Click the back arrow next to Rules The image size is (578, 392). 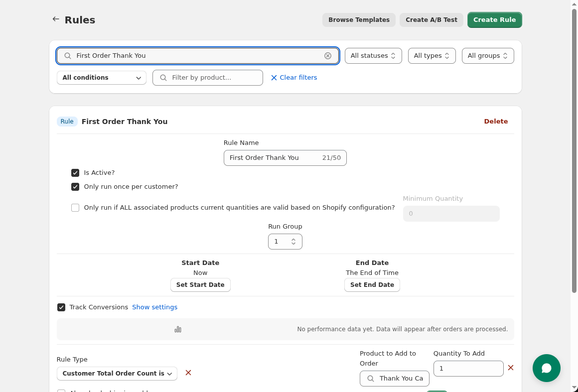pyautogui.click(x=56, y=19)
